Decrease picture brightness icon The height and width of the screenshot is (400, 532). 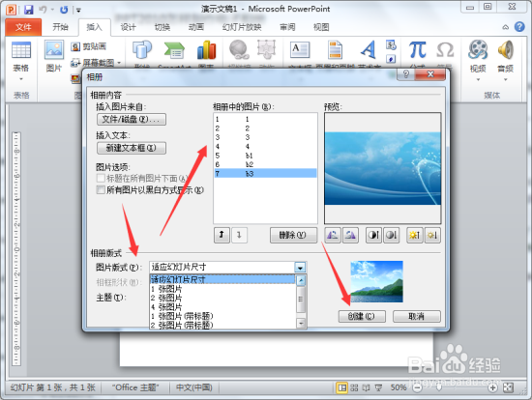[x=432, y=235]
